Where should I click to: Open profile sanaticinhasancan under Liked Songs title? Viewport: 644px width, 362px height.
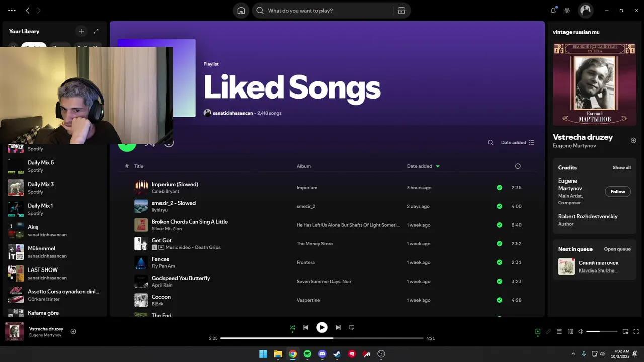pyautogui.click(x=233, y=113)
